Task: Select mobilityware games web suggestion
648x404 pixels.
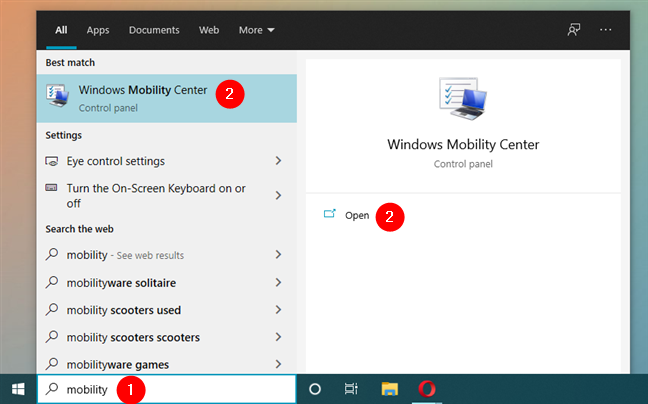Action: tap(117, 364)
